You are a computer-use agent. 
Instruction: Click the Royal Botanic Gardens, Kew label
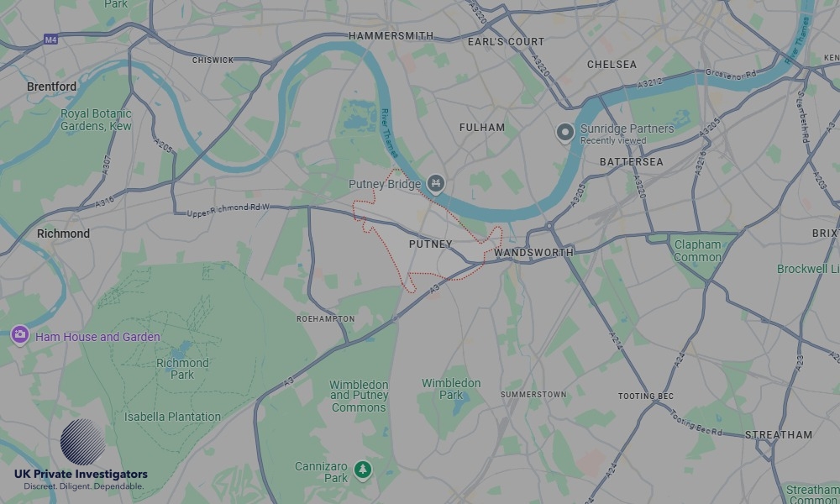point(96,120)
